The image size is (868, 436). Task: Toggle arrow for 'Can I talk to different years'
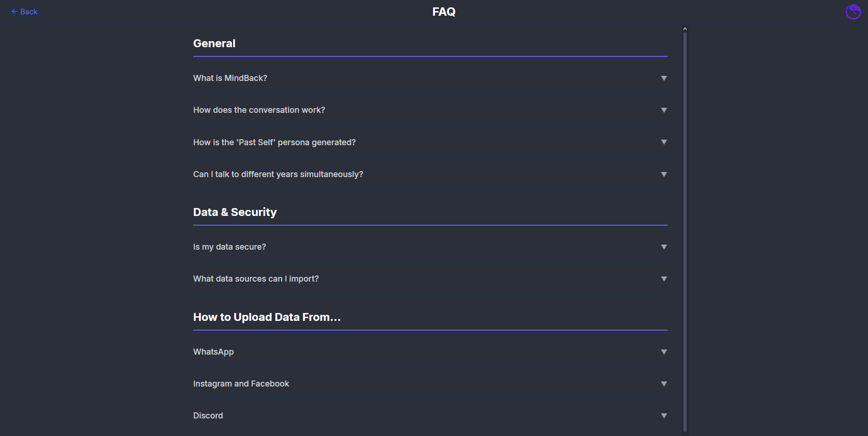(x=664, y=174)
